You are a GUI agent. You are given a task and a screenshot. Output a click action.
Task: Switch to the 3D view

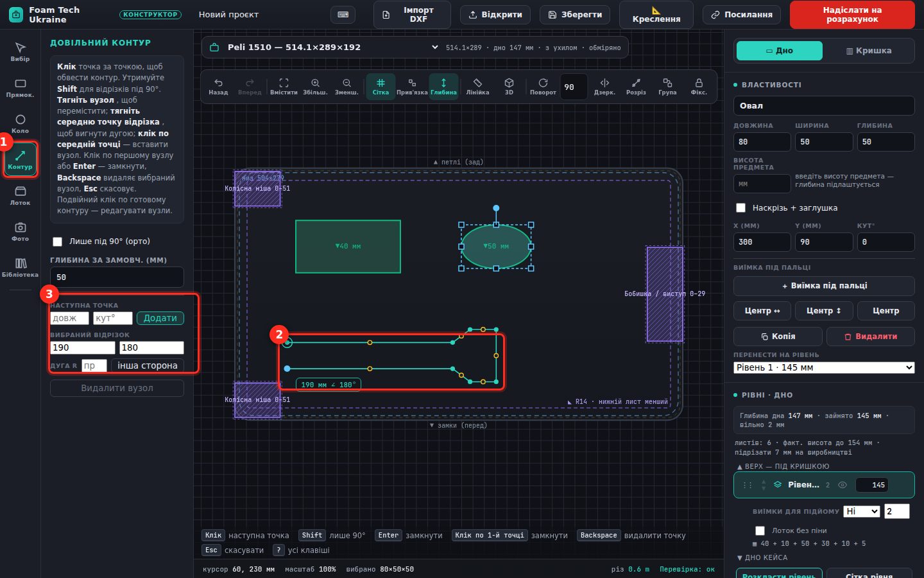pos(509,87)
